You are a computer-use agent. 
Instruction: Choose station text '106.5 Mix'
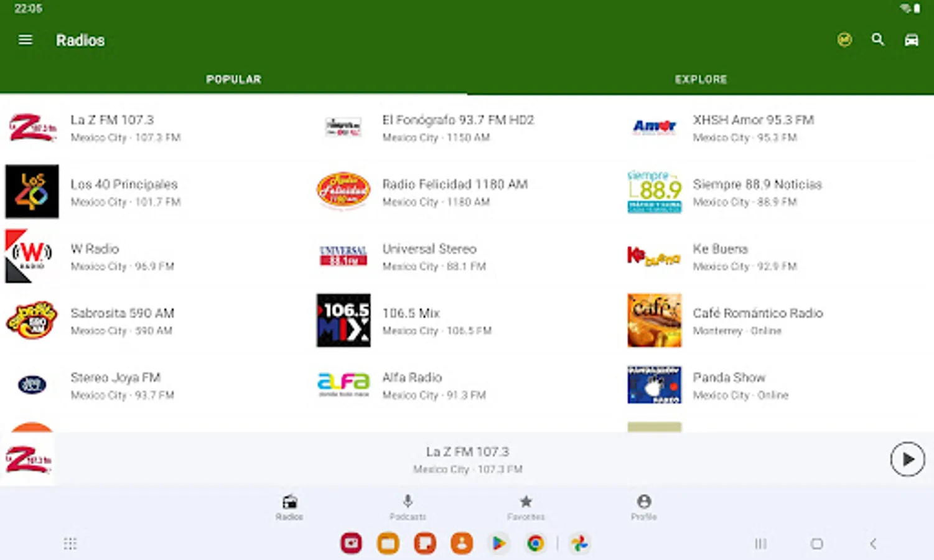(411, 313)
